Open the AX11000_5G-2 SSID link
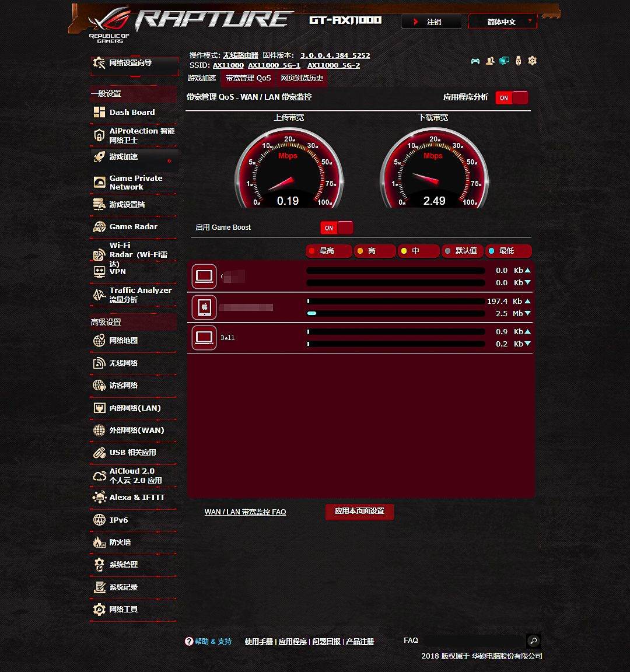 (334, 65)
